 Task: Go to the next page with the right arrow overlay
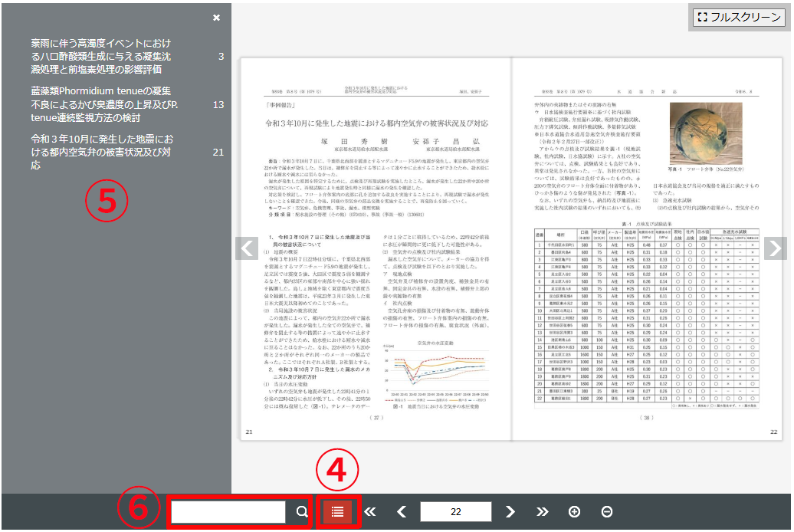(x=776, y=248)
